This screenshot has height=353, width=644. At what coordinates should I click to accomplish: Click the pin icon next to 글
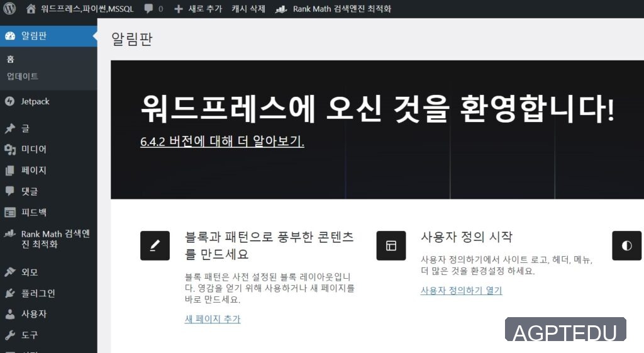[10, 128]
